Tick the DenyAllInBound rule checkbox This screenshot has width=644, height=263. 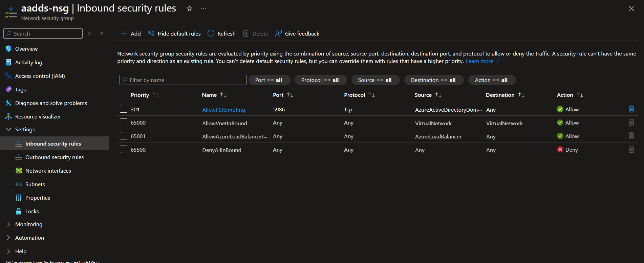point(124,150)
